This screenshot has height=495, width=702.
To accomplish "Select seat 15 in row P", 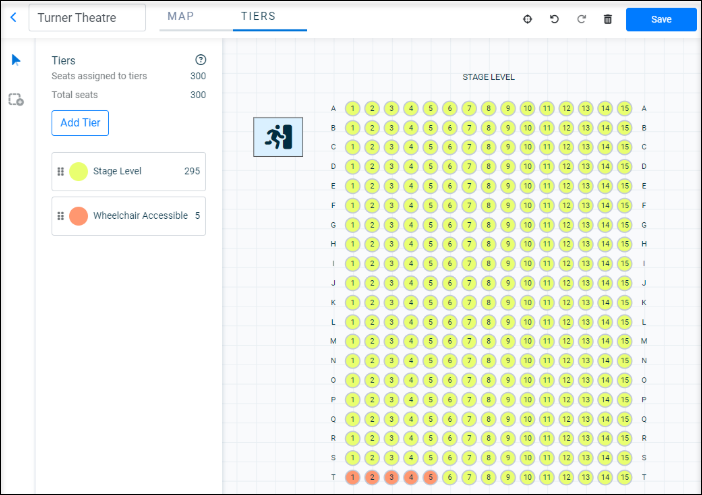I will pos(625,400).
